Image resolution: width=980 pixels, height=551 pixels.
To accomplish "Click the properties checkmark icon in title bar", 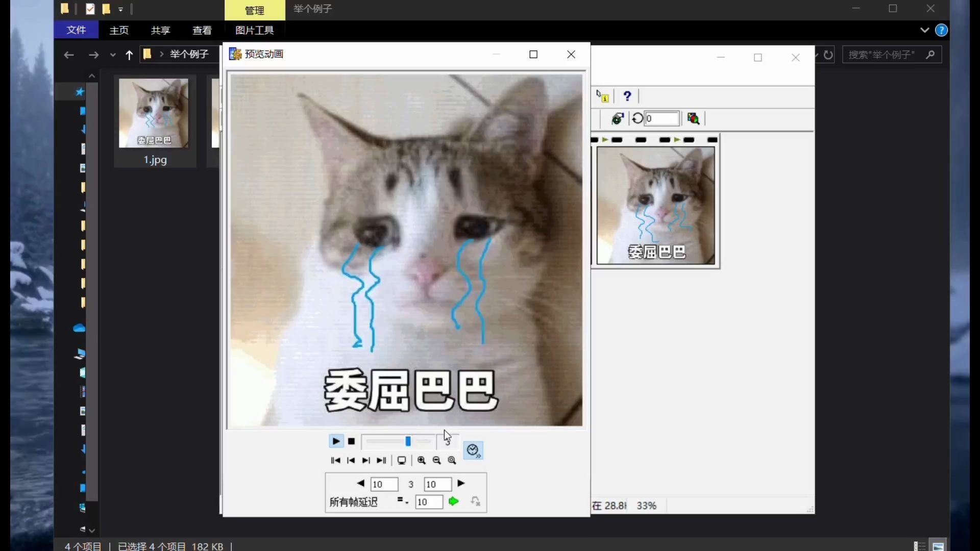I will tap(90, 9).
